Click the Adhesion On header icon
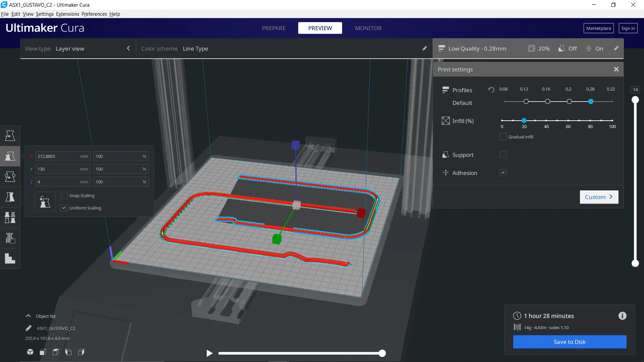Screen dimensions: 644x362 click(588, 48)
